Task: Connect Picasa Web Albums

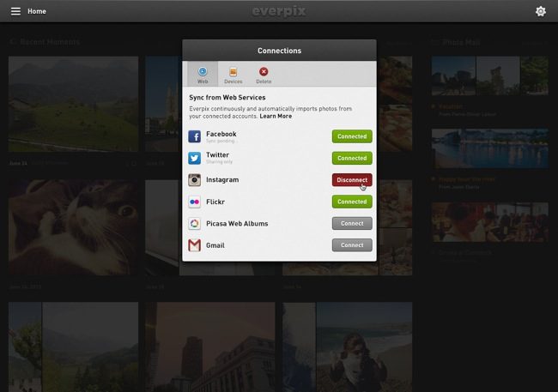Action: point(352,223)
